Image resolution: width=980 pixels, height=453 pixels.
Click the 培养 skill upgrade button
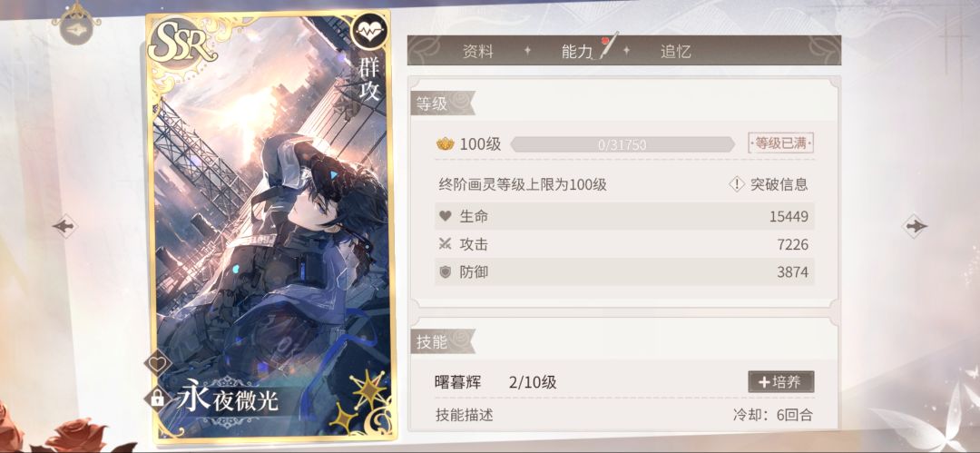781,381
